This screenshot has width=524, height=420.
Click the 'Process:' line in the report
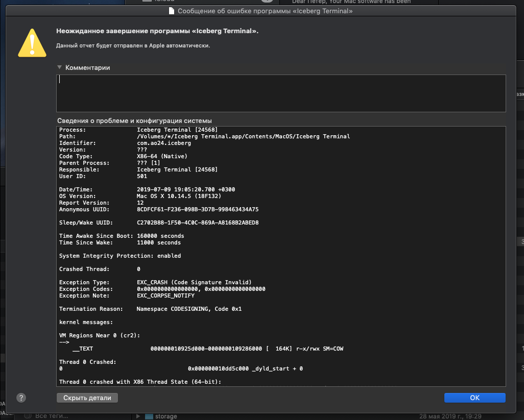coord(138,130)
